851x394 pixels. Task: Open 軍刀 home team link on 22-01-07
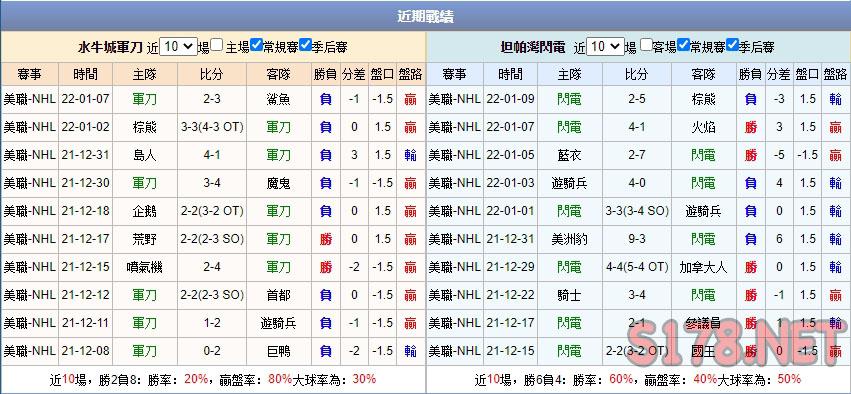pyautogui.click(x=145, y=99)
